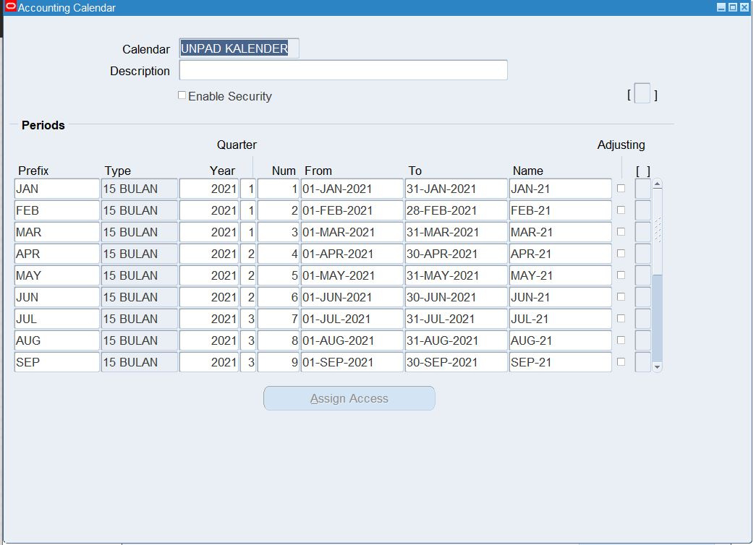Click the flexfield box in JAN-21 row
This screenshot has width=756, height=545.
point(642,189)
